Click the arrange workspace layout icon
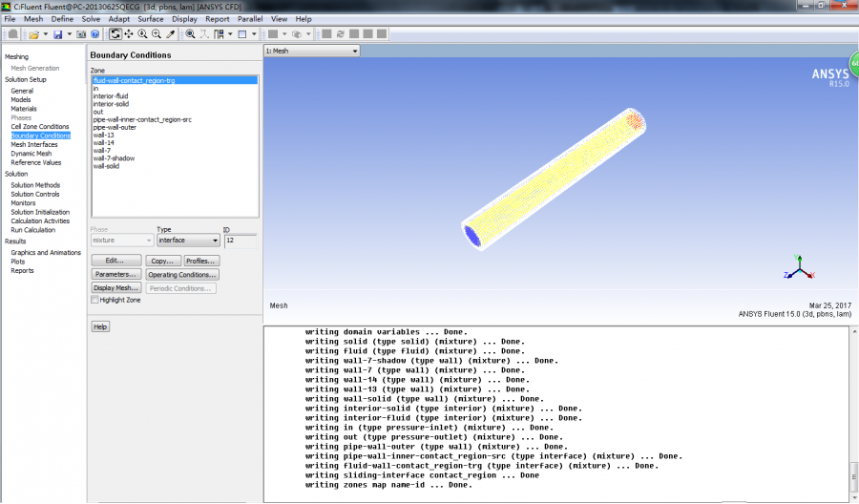859x504 pixels. coord(219,34)
